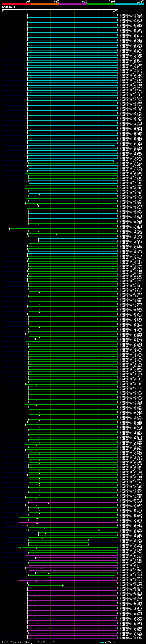Select the label UniRef100_Q6QQB1
Image resolution: width=146 pixels, height=644 pixels.
pyautogui.click(x=131, y=173)
